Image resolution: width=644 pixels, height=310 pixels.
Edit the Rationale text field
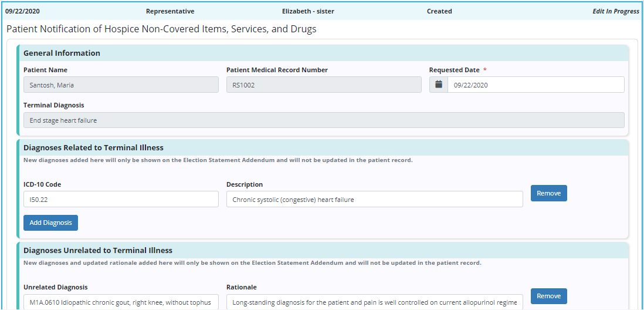[x=374, y=302]
